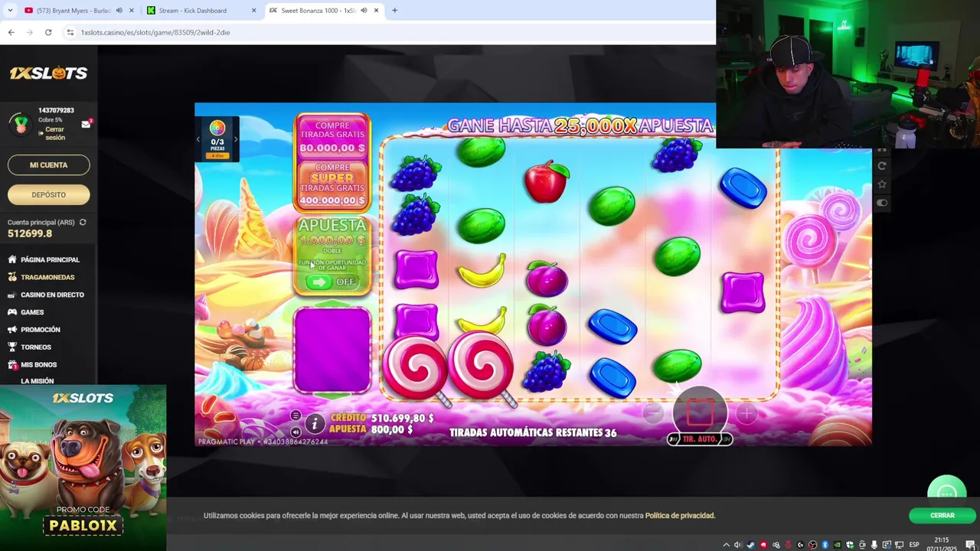This screenshot has width=980, height=551.
Task: Reload the browser page
Action: (x=48, y=32)
